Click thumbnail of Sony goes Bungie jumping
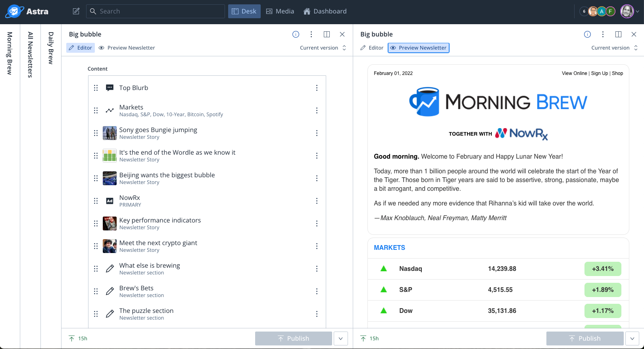The image size is (644, 349). (x=110, y=133)
